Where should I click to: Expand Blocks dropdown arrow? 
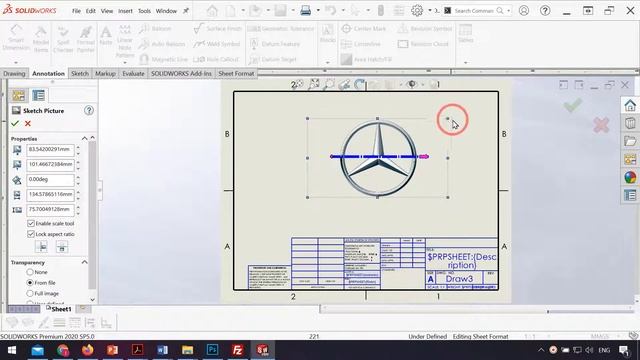327,62
